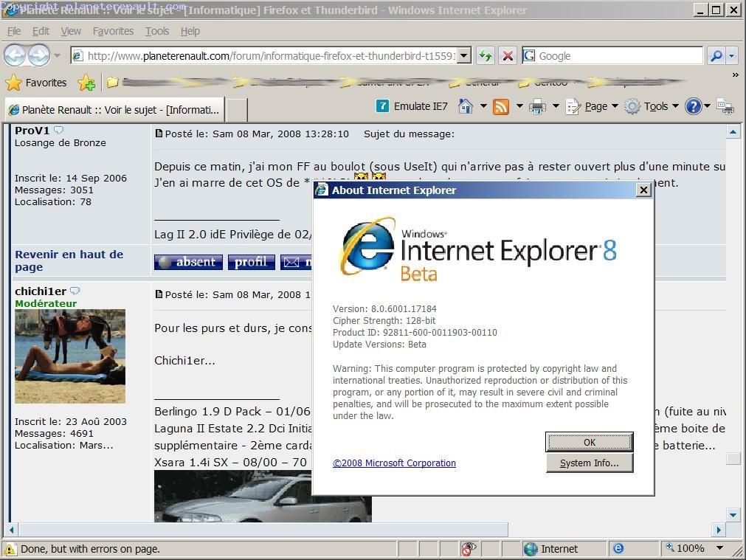Click the post icon before chichi1er's post date
This screenshot has height=560, width=746.
pos(159,294)
